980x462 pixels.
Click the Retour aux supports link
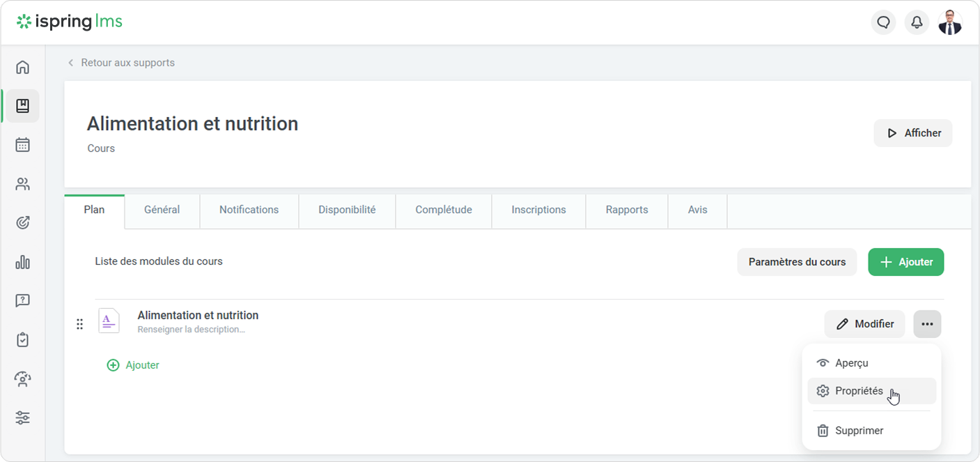tap(127, 63)
